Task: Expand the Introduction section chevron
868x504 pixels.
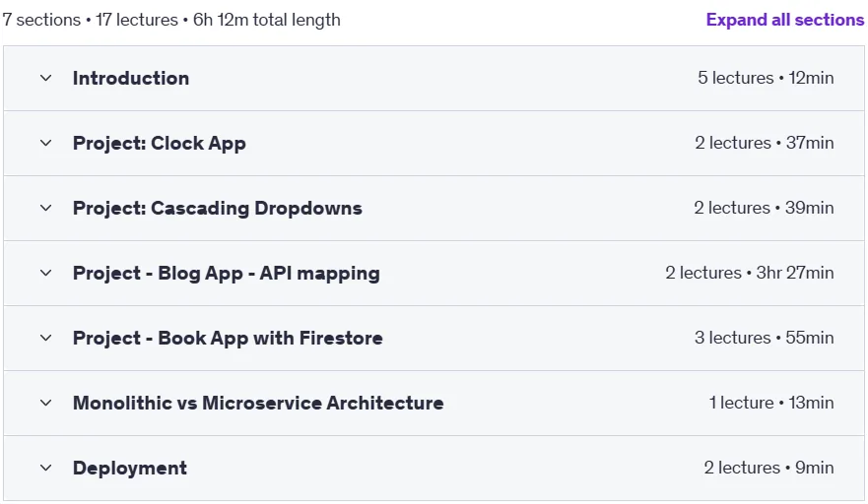Action: click(x=46, y=78)
